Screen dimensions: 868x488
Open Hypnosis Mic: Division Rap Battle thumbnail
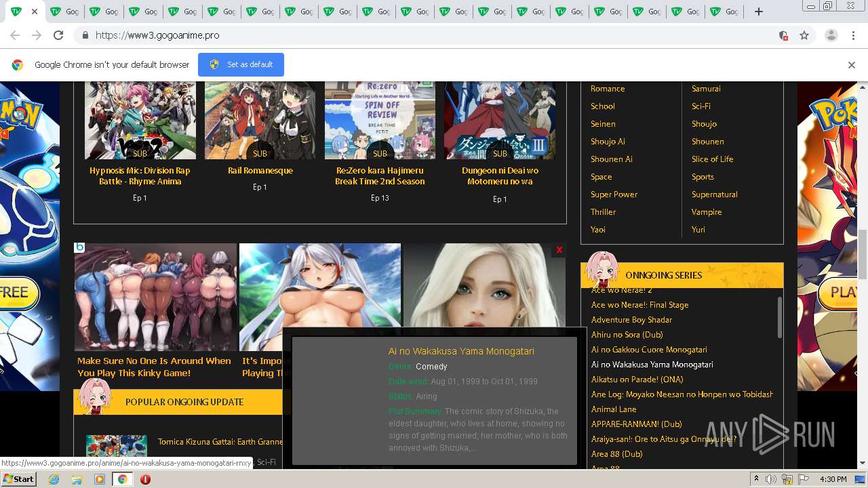[140, 121]
